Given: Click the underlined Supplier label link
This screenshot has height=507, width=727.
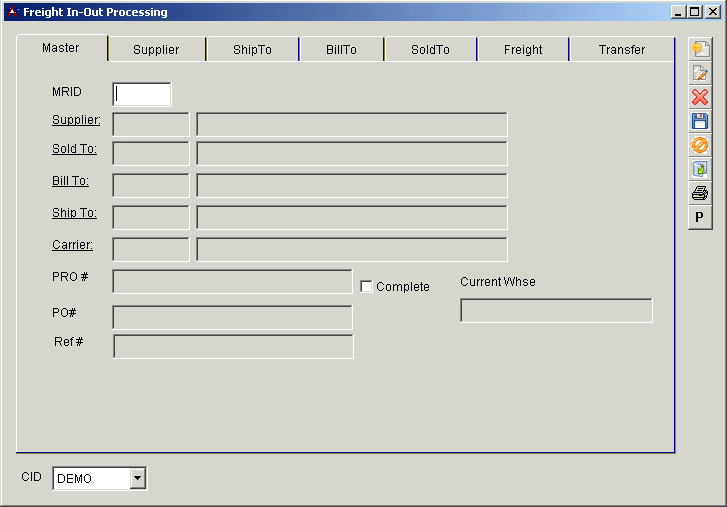Looking at the screenshot, I should tap(76, 120).
